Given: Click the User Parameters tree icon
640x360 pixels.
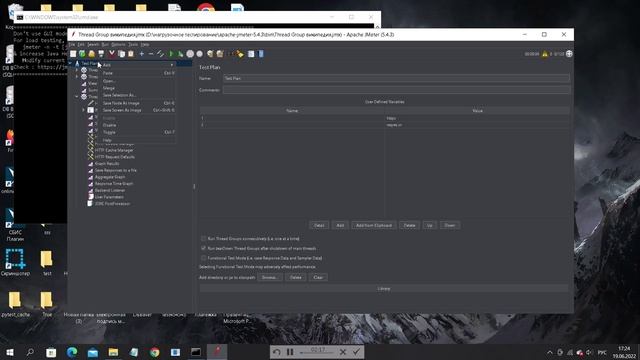Looking at the screenshot, I should [91, 197].
